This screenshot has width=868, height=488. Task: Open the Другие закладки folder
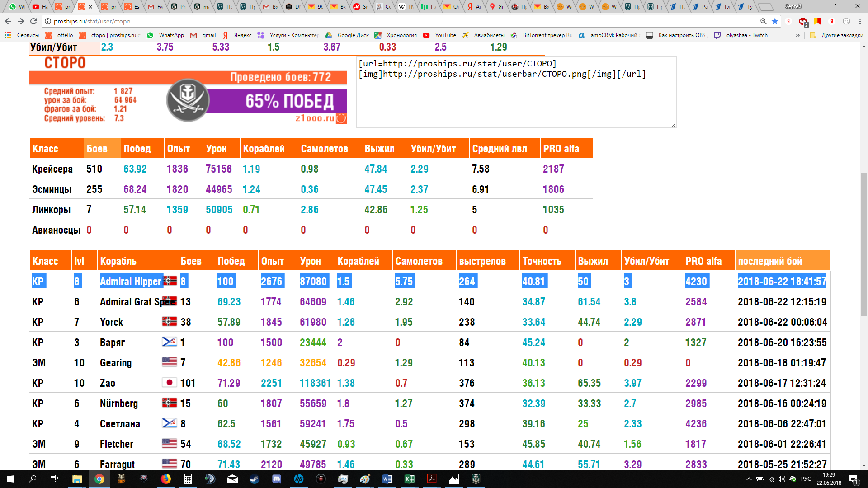tap(837, 35)
